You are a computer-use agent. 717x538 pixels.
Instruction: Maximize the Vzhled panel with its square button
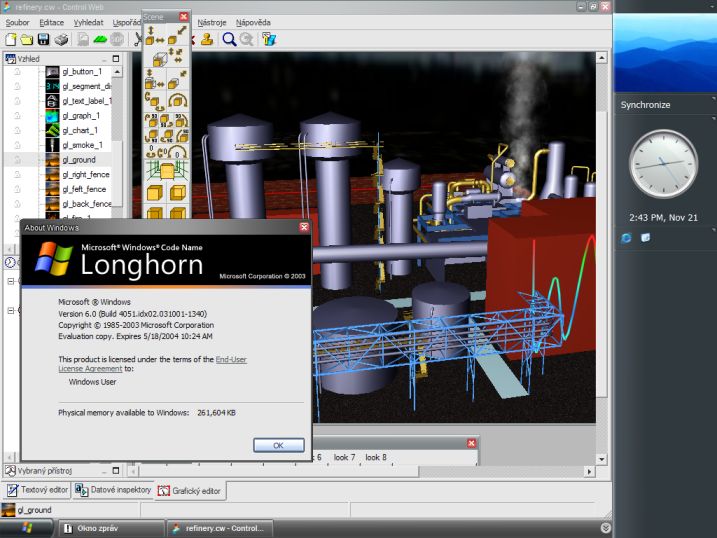tap(115, 59)
